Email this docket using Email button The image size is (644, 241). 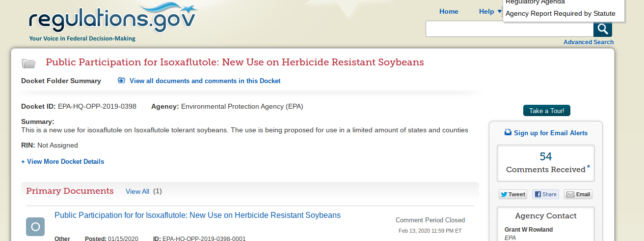coord(578,194)
